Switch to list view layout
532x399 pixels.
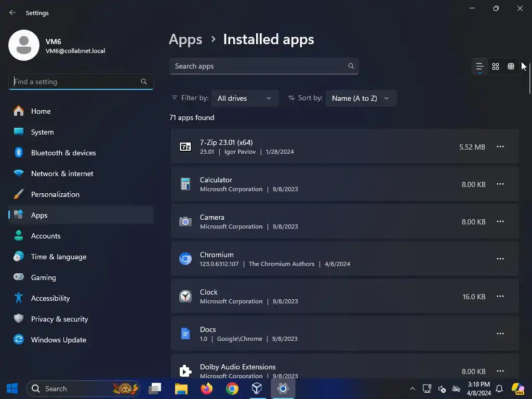[480, 66]
